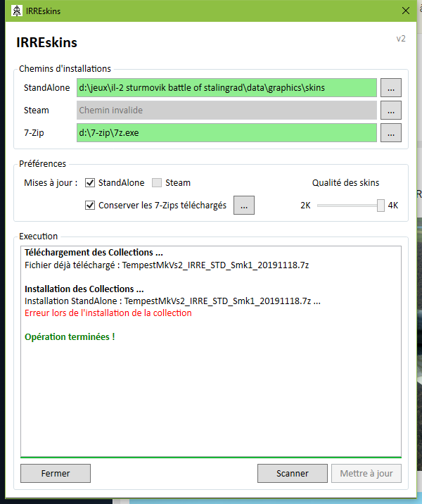Browse for the 7-Zip executable path

tap(391, 133)
